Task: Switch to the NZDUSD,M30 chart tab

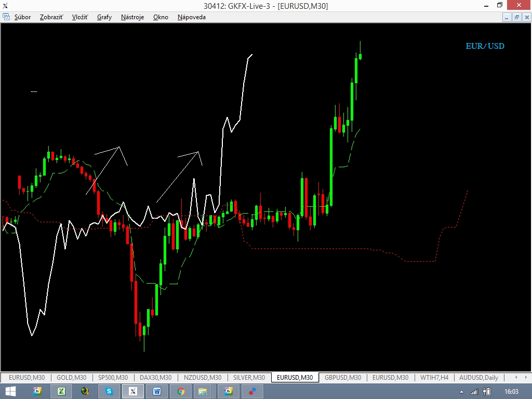Action: pyautogui.click(x=202, y=377)
